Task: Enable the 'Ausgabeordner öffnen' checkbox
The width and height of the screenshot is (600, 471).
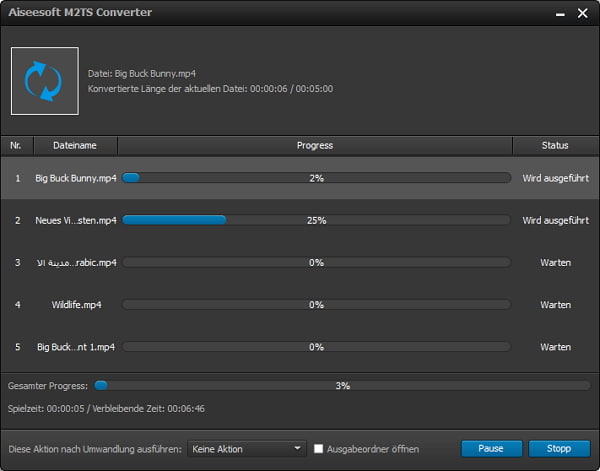Action: click(319, 449)
